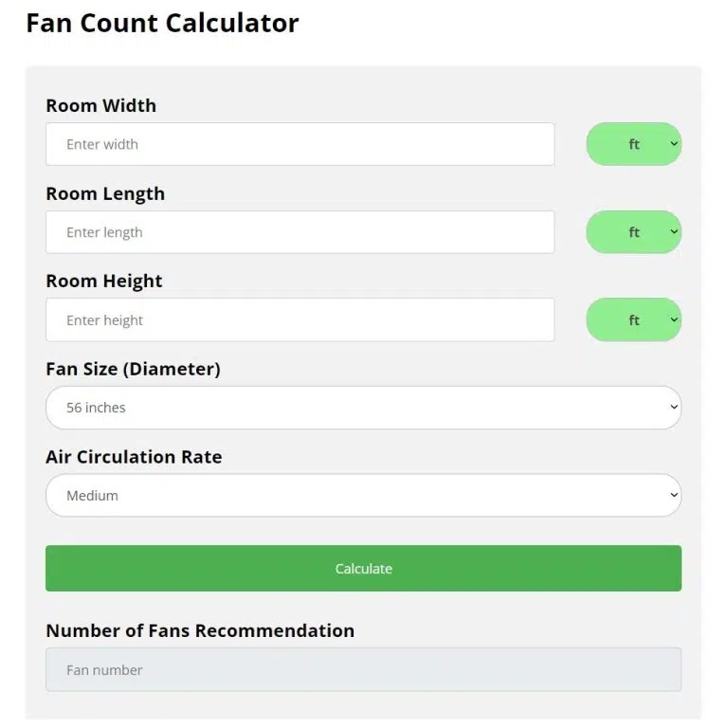Open the Room Length ft unit selector
The image size is (728, 728).
[633, 232]
